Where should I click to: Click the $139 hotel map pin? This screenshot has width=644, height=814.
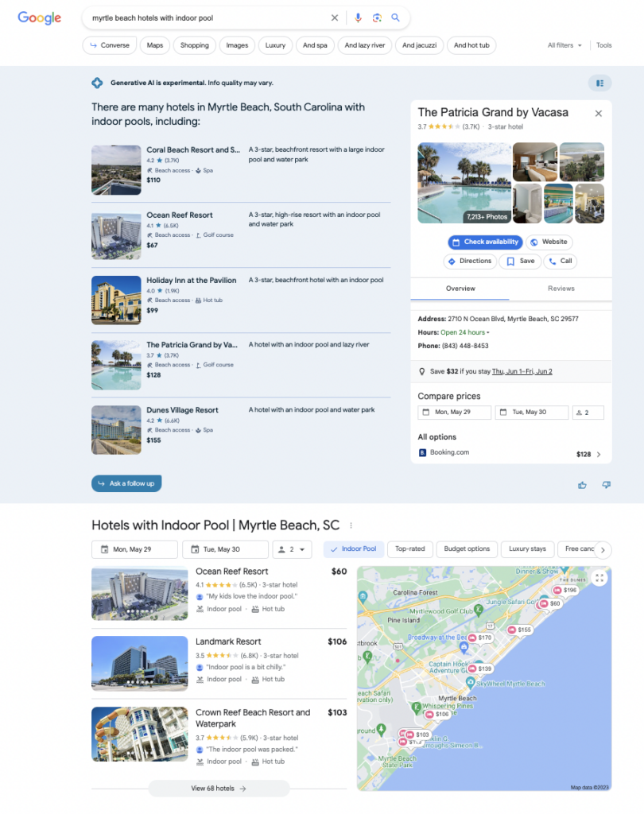click(x=480, y=669)
